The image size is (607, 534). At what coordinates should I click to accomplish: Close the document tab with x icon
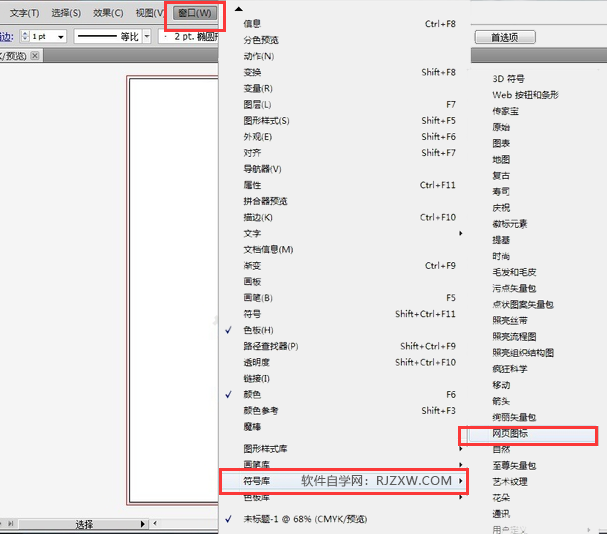(35, 56)
